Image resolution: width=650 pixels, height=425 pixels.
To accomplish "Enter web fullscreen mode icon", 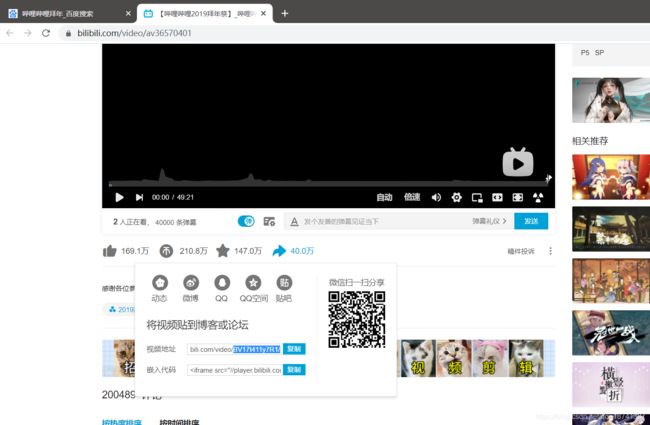I will 517,197.
